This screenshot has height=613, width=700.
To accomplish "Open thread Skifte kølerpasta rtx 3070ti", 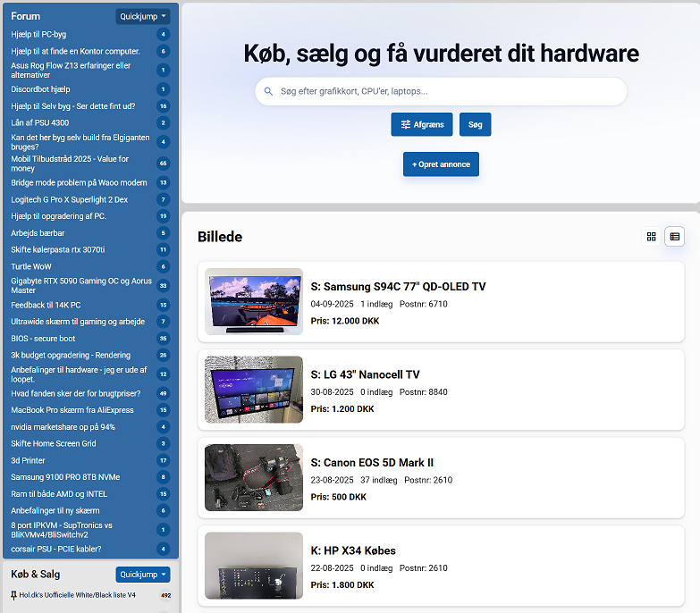I will pyautogui.click(x=57, y=249).
